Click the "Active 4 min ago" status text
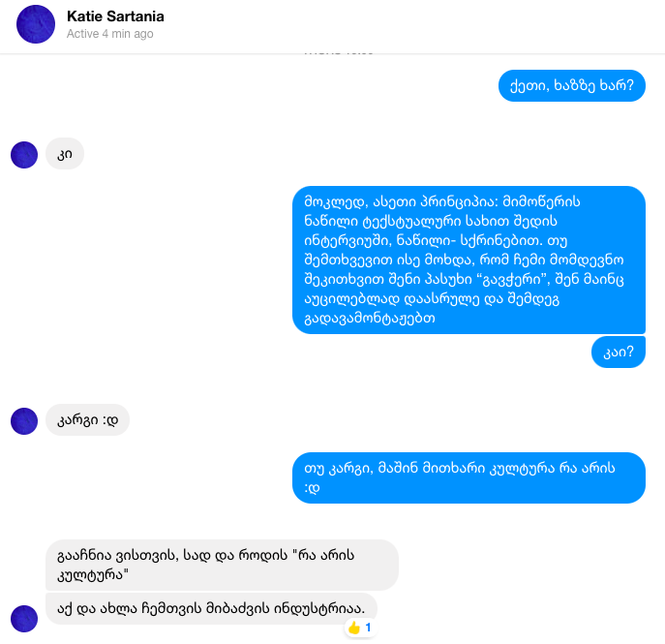 pyautogui.click(x=109, y=34)
